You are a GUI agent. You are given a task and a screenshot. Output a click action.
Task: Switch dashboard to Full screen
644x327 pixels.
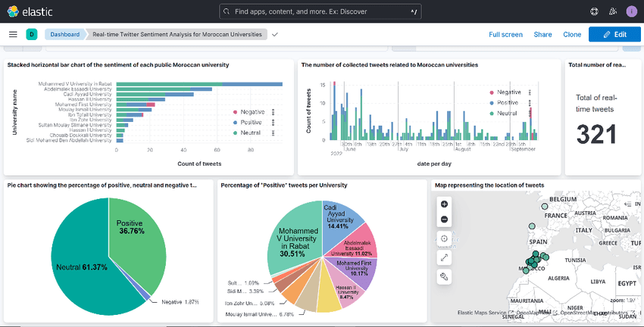pos(505,35)
